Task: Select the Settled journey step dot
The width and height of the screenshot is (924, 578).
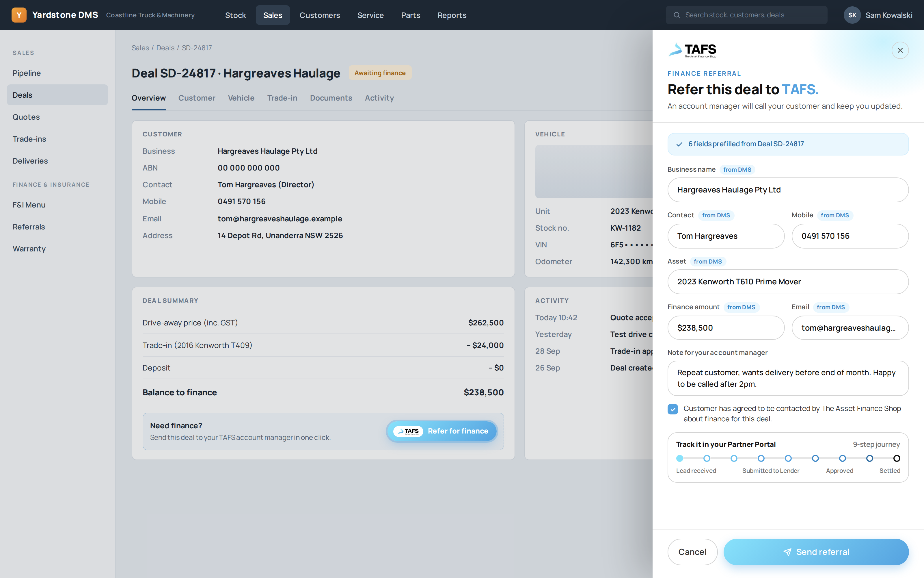Action: pyautogui.click(x=897, y=458)
